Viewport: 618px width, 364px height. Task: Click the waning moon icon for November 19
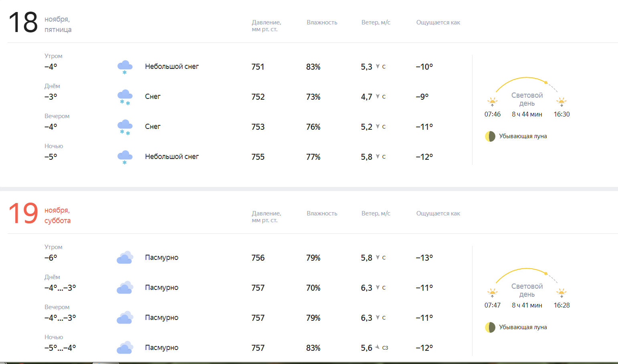(x=490, y=327)
